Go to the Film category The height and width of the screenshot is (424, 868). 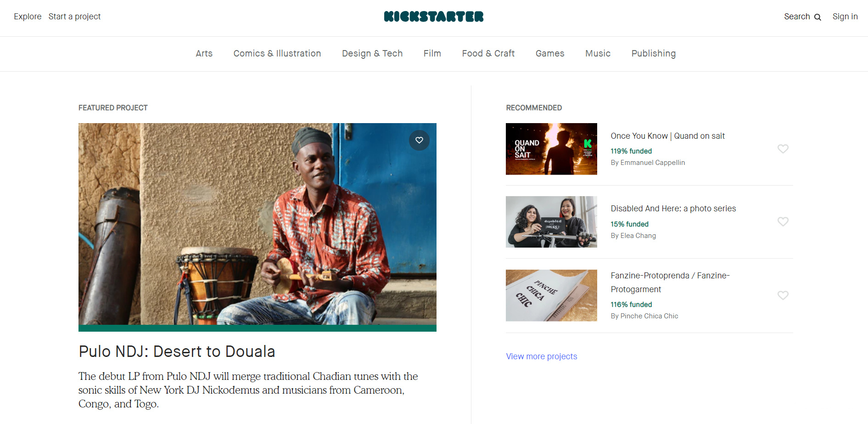(x=432, y=53)
